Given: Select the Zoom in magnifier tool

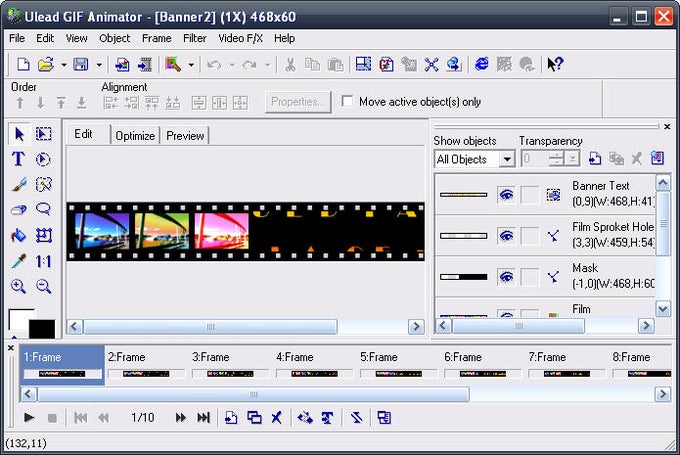Looking at the screenshot, I should point(19,286).
